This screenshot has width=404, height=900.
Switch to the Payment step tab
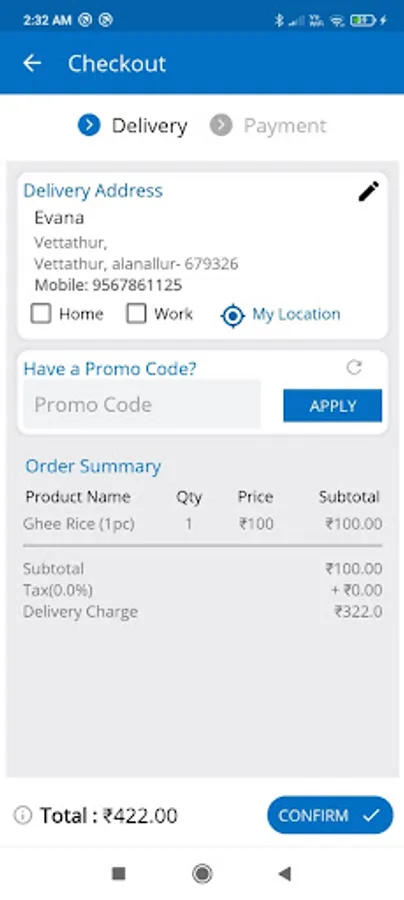point(268,126)
